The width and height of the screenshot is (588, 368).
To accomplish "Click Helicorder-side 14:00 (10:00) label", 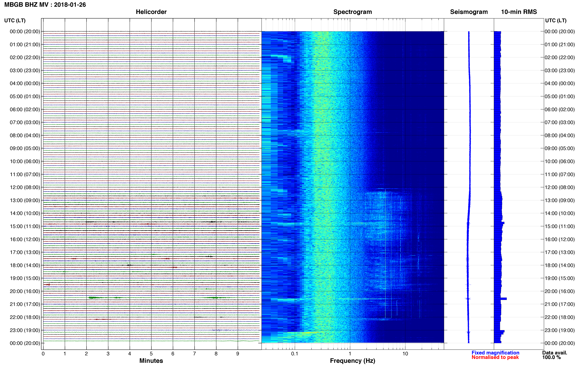I will [x=25, y=213].
